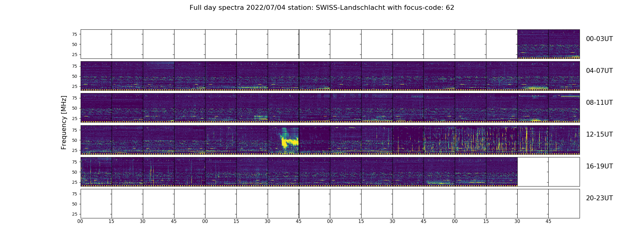Click the leftmost '00' x-axis tick label
Image resolution: width=644 pixels, height=245 pixels.
(80, 221)
